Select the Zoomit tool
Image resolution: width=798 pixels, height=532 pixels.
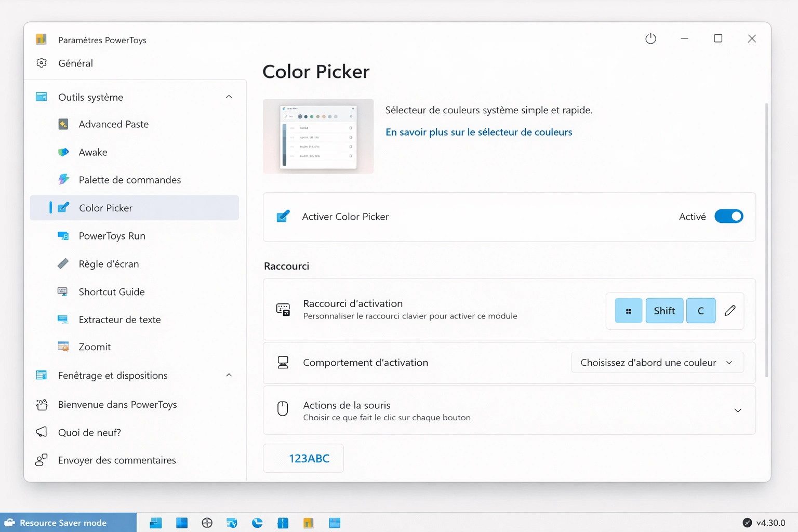coord(95,347)
